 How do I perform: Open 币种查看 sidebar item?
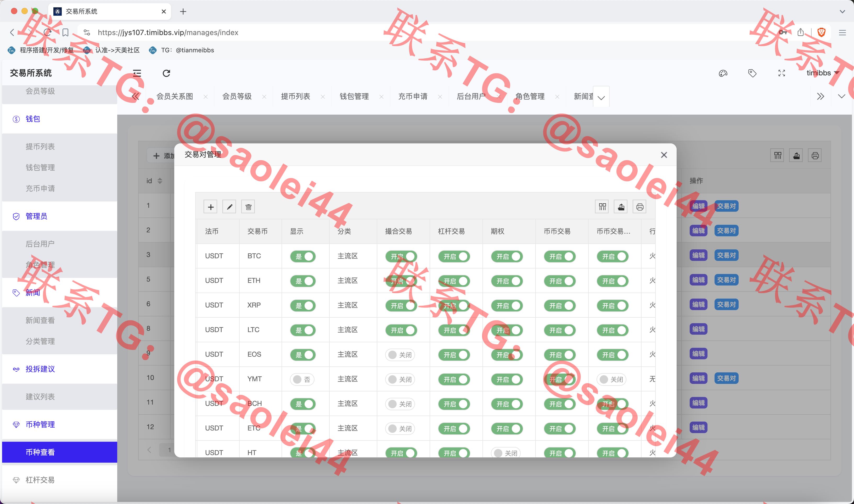(x=59, y=452)
